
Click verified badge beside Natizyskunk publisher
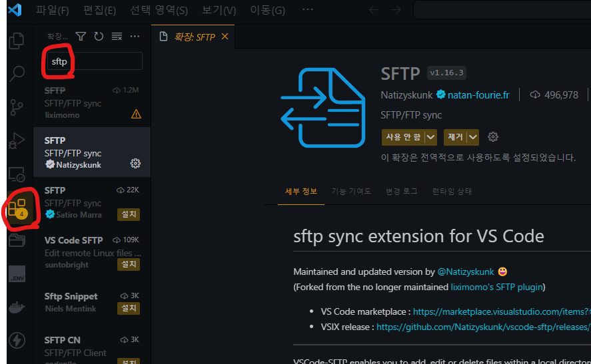(x=441, y=94)
